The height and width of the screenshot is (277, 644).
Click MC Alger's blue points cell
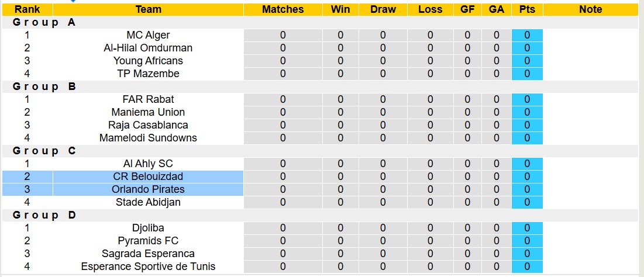[527, 35]
